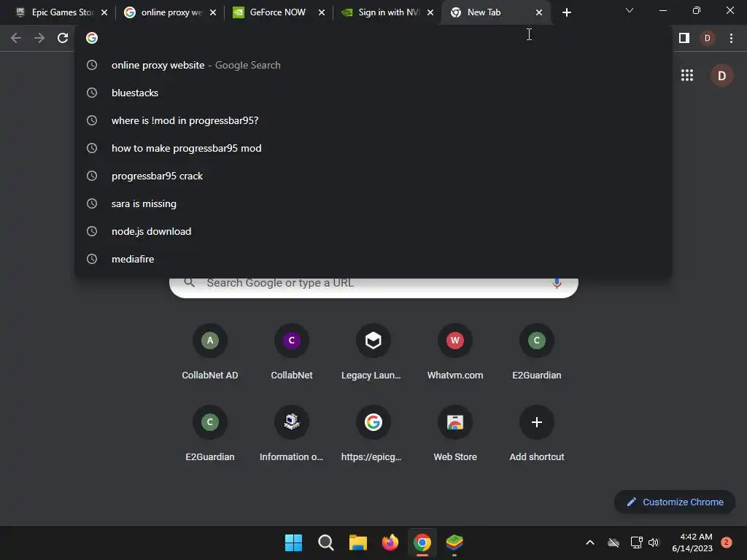Go forward with the forward arrow
This screenshot has height=560, width=747.
coord(39,38)
